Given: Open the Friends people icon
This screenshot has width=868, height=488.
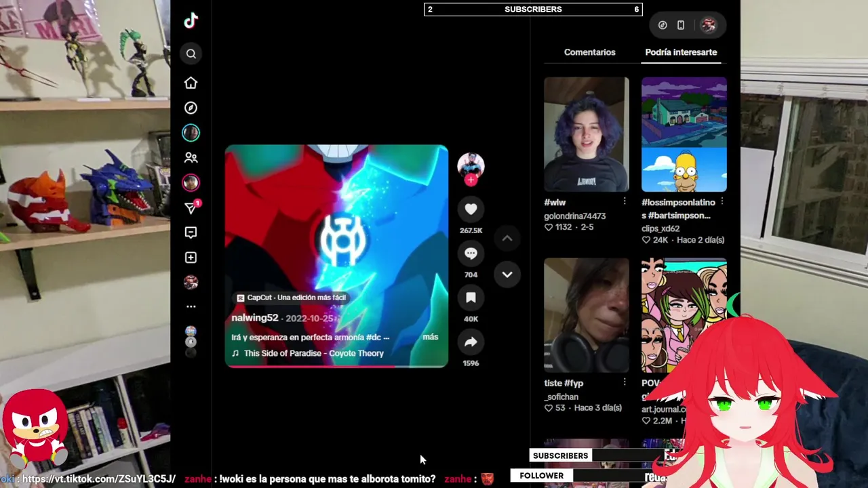Looking at the screenshot, I should (191, 158).
